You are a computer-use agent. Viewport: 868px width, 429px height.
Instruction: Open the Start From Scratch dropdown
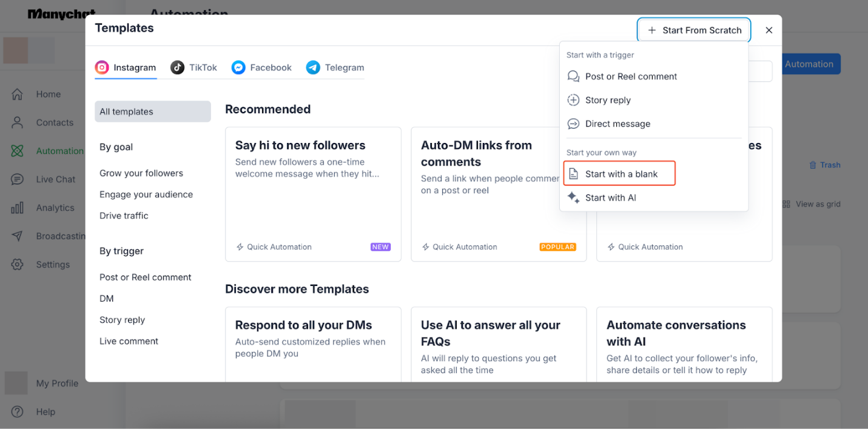(x=694, y=30)
